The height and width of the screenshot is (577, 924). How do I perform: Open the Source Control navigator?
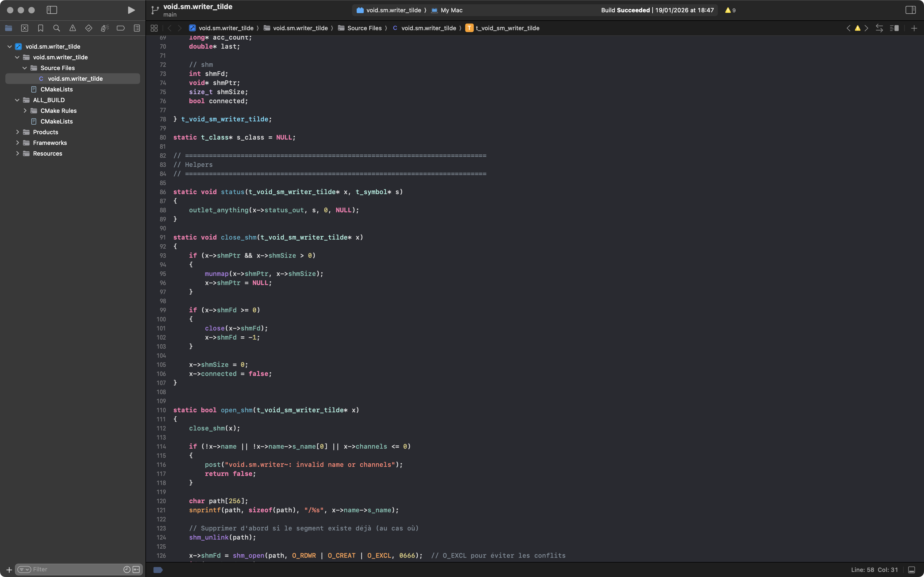pyautogui.click(x=24, y=28)
